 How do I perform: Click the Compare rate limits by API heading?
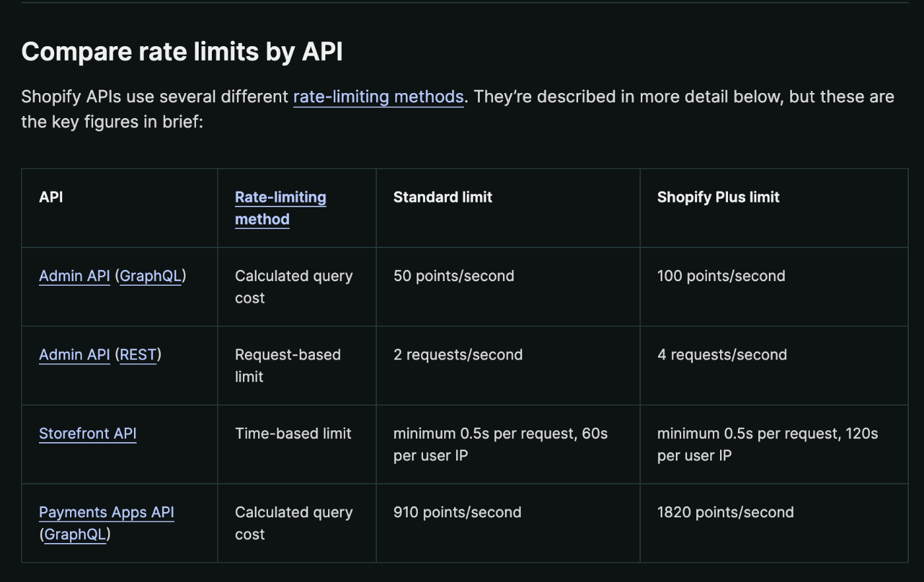pyautogui.click(x=182, y=52)
